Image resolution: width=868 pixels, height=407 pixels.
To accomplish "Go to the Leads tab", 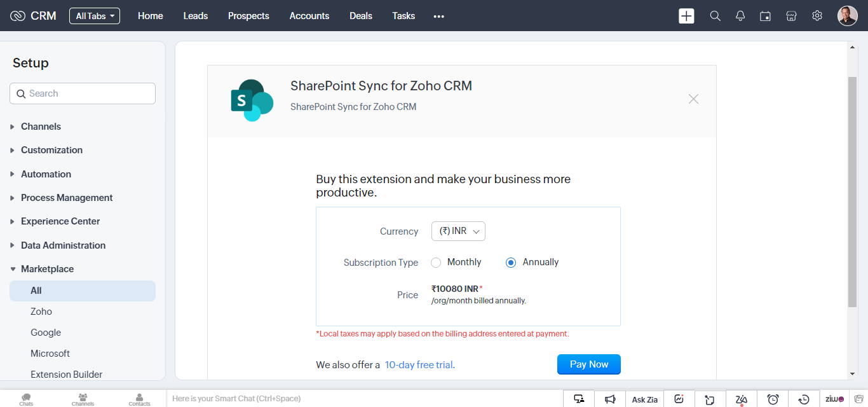I will (196, 16).
